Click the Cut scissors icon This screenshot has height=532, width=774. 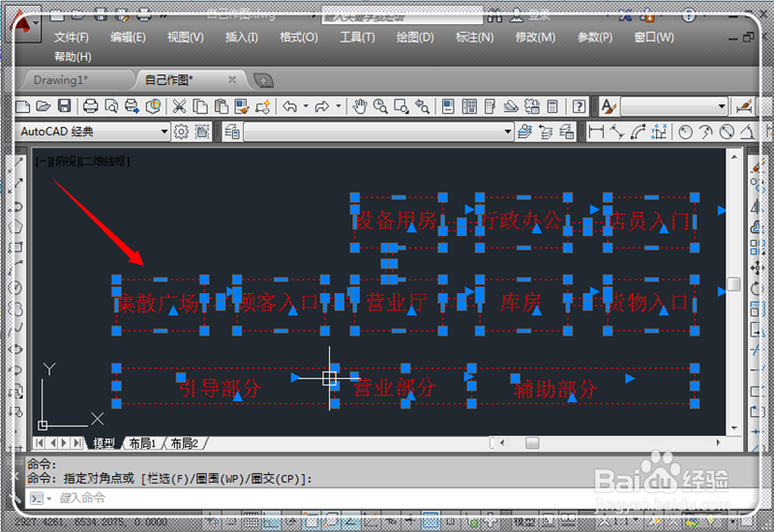coord(179,106)
